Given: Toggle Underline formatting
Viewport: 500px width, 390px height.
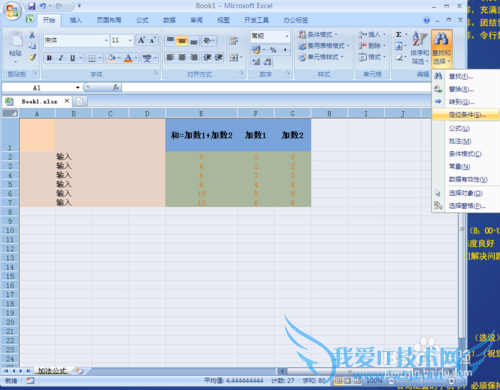Looking at the screenshot, I should coord(72,58).
